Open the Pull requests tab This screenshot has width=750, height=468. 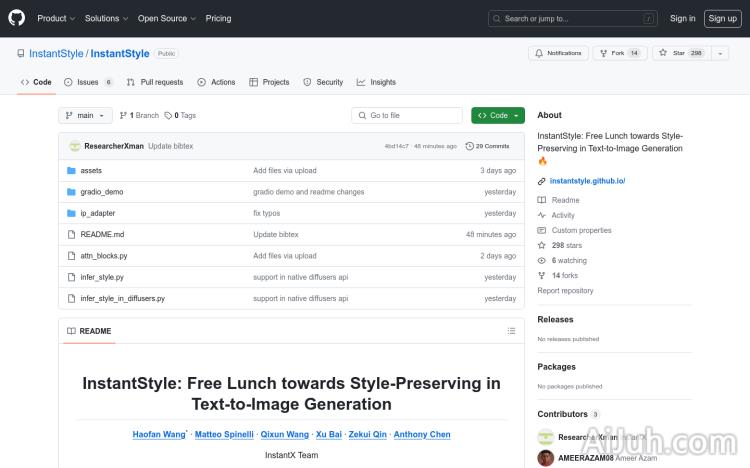click(x=155, y=82)
